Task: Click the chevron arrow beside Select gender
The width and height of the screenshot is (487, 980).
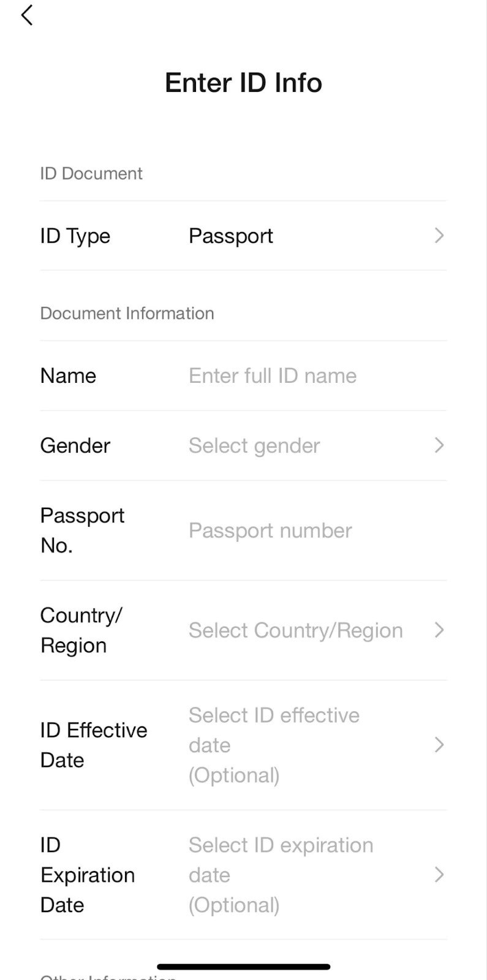Action: pos(439,445)
